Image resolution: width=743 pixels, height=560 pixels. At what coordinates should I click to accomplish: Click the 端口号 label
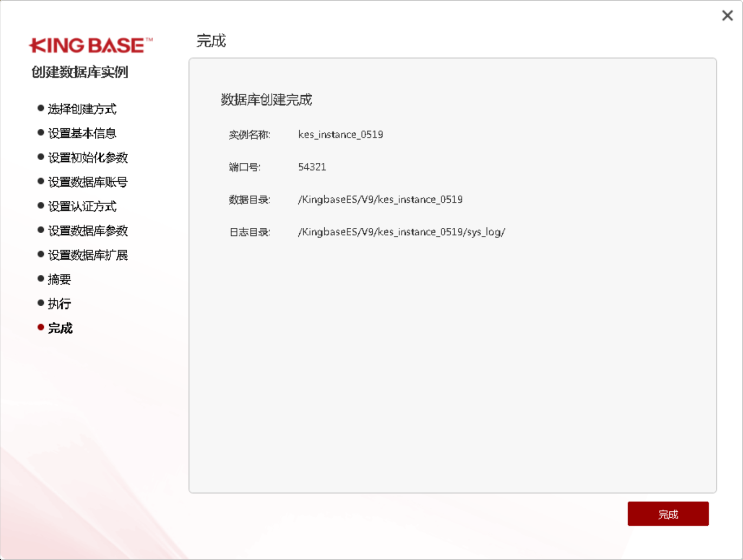pos(245,167)
